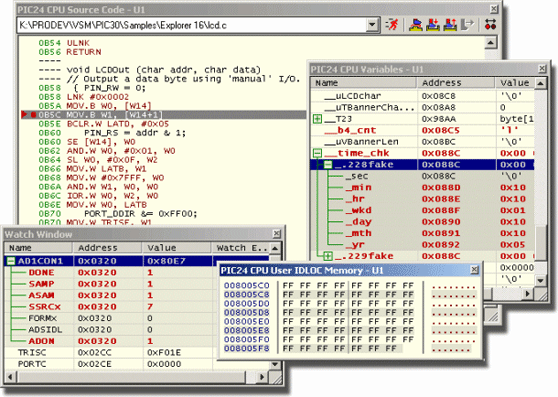Image resolution: width=558 pixels, height=397 pixels.
Task: Click the Variables vertical scrollbar thumb
Action: [x=541, y=242]
